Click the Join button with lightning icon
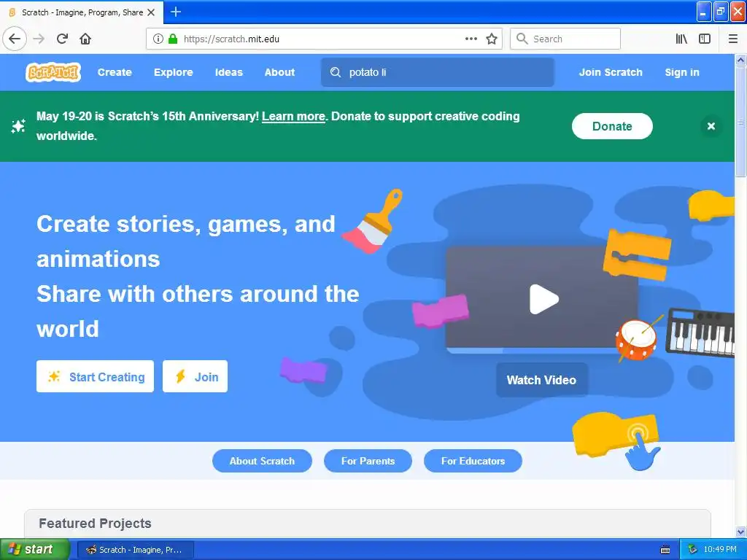The height and width of the screenshot is (560, 747). point(196,377)
